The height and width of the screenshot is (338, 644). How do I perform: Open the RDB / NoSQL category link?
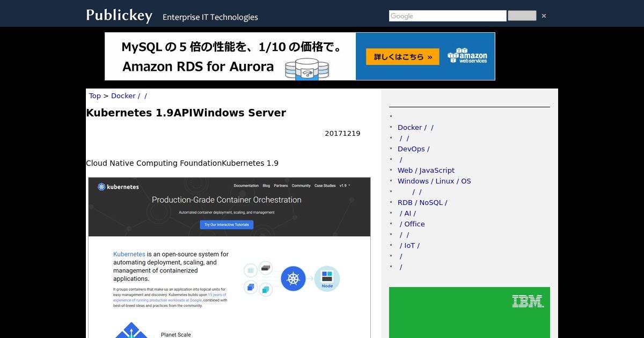click(x=422, y=202)
